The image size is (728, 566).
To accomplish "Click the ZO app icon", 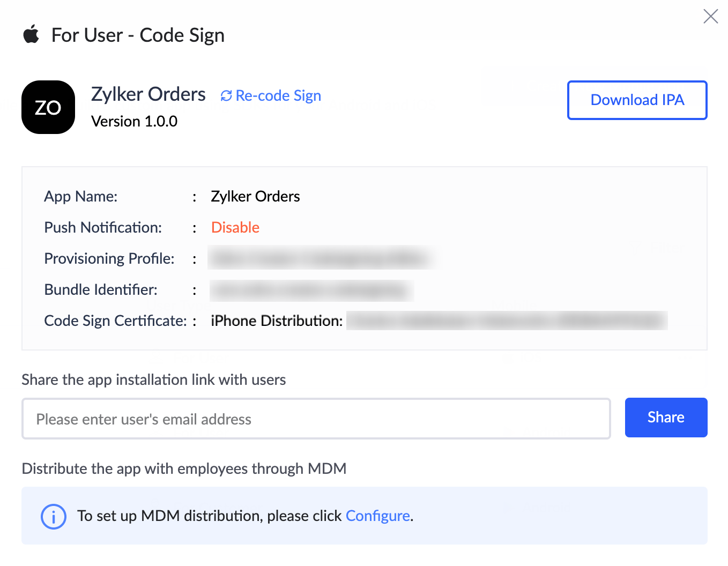I will point(48,107).
